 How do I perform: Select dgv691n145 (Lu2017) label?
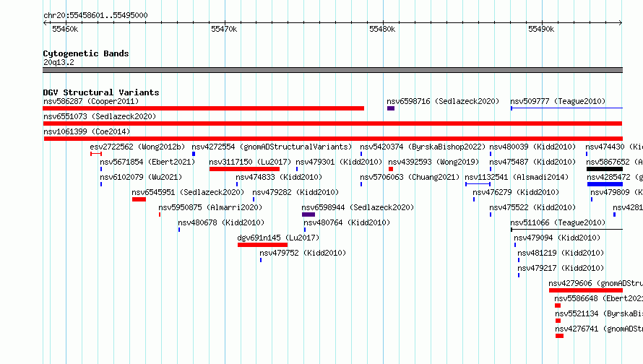tap(278, 238)
